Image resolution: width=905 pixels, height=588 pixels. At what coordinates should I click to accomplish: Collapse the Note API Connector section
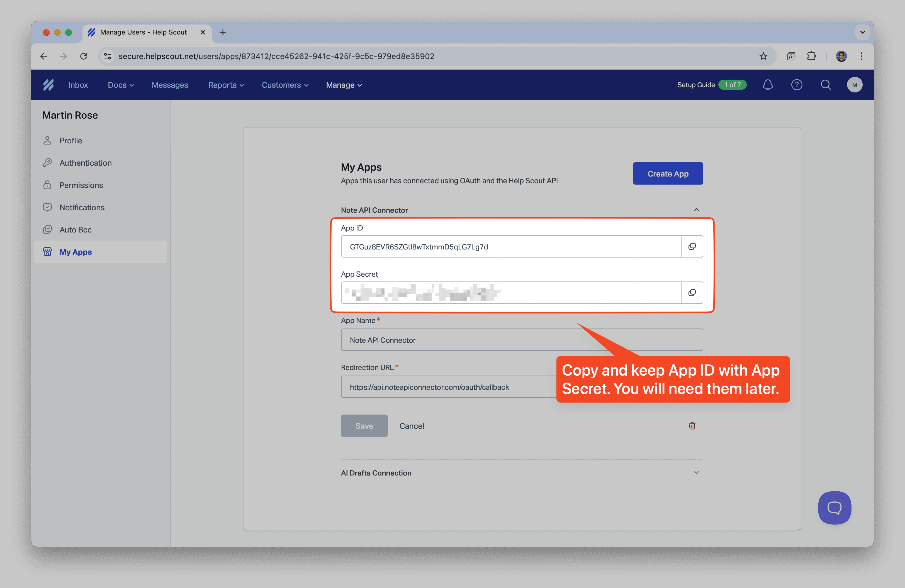click(696, 210)
